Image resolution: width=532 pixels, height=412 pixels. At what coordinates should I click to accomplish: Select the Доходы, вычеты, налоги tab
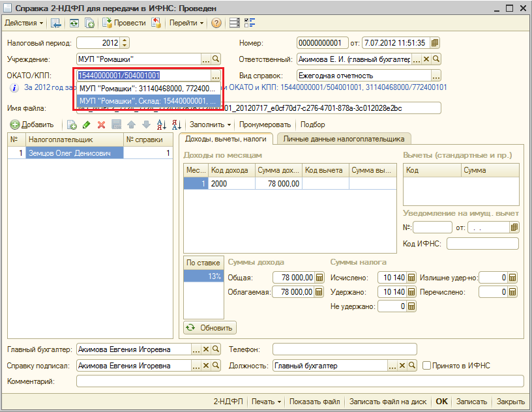coord(225,139)
